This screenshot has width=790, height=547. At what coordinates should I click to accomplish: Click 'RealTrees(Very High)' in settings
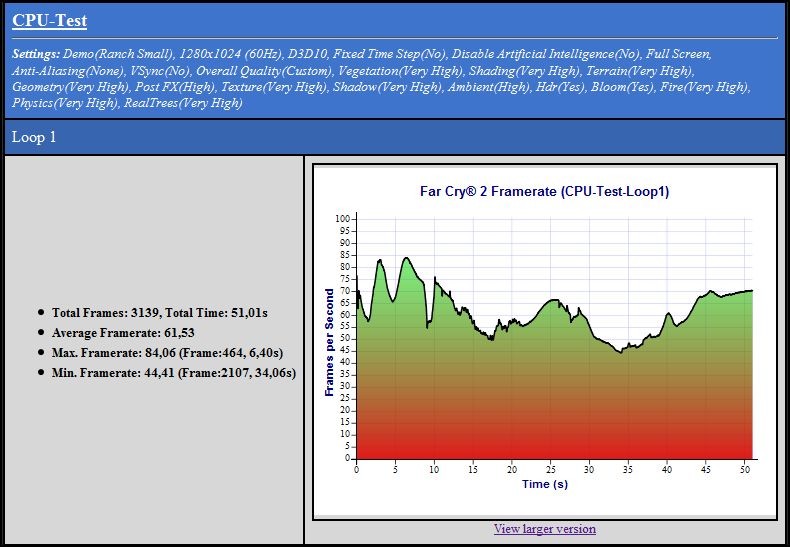click(183, 103)
